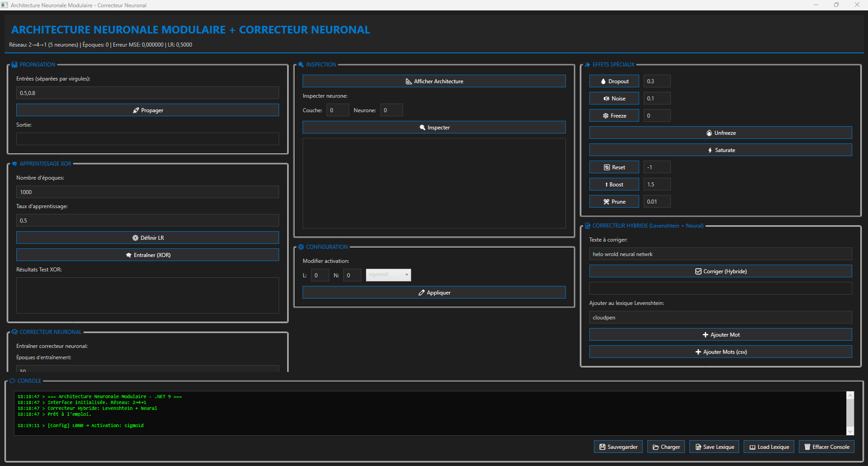Open the sigmoid activation dropdown

coord(388,275)
